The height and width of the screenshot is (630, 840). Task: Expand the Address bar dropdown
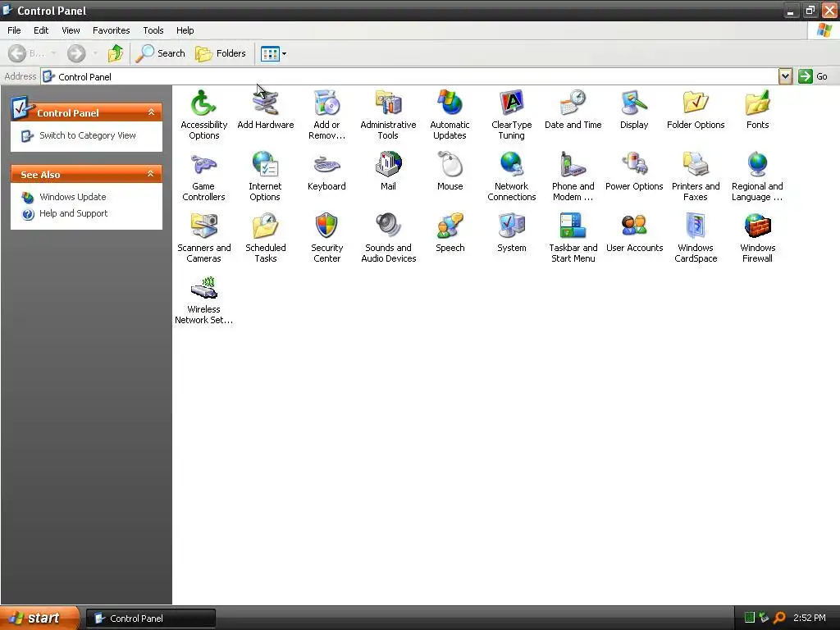785,76
